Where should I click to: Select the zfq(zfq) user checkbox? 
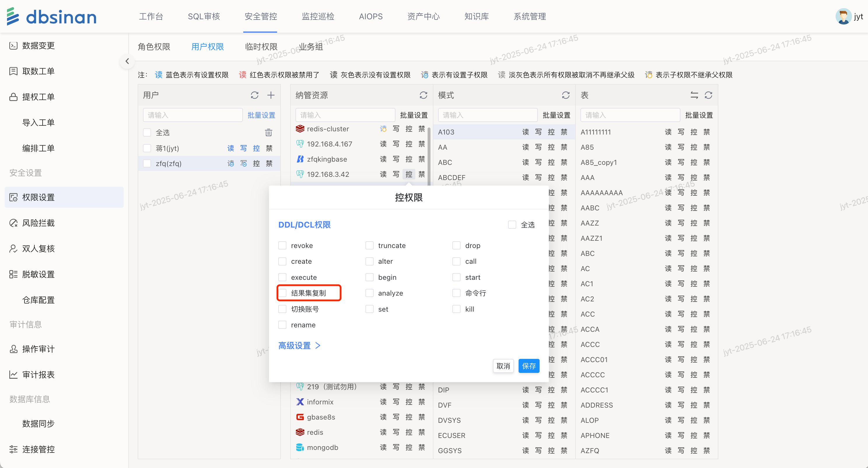(x=147, y=163)
